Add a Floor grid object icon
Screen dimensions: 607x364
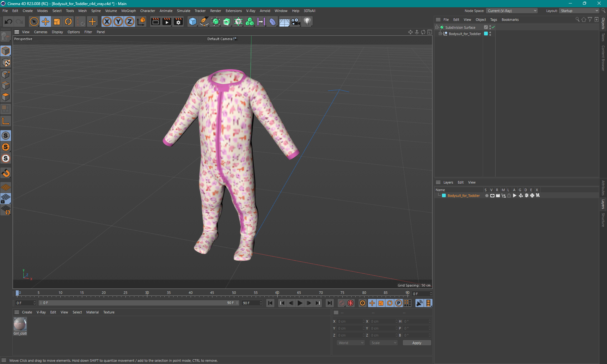[284, 21]
